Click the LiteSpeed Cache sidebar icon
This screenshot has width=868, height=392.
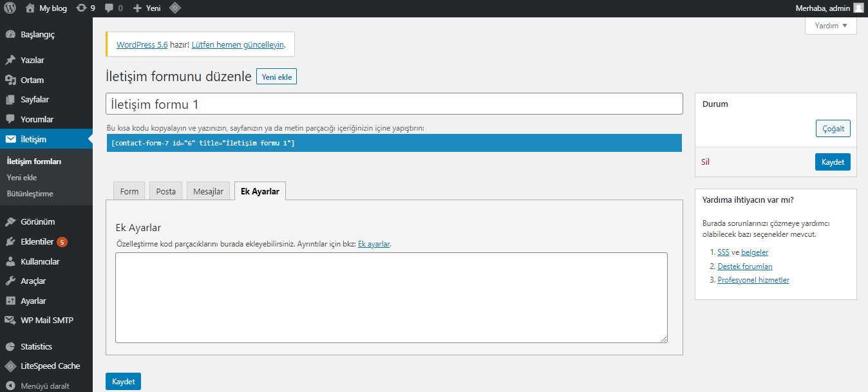tap(10, 366)
